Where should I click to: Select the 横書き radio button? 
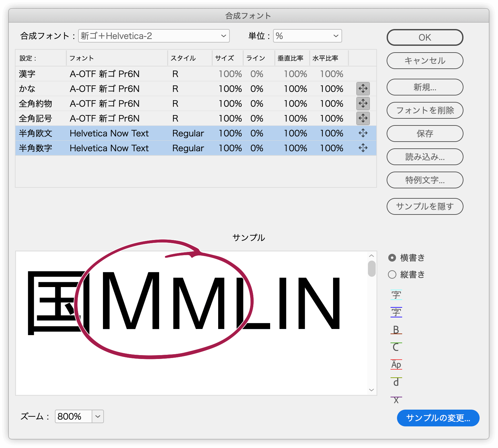point(392,258)
